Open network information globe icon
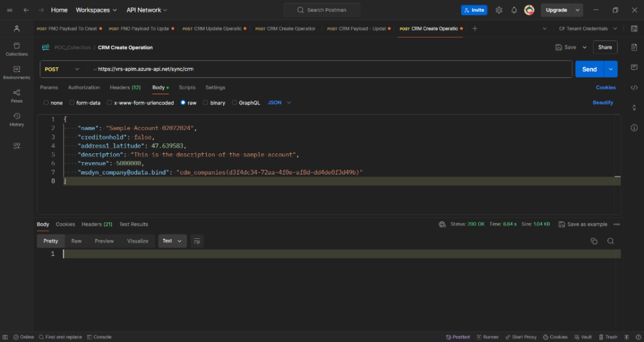 click(x=442, y=224)
